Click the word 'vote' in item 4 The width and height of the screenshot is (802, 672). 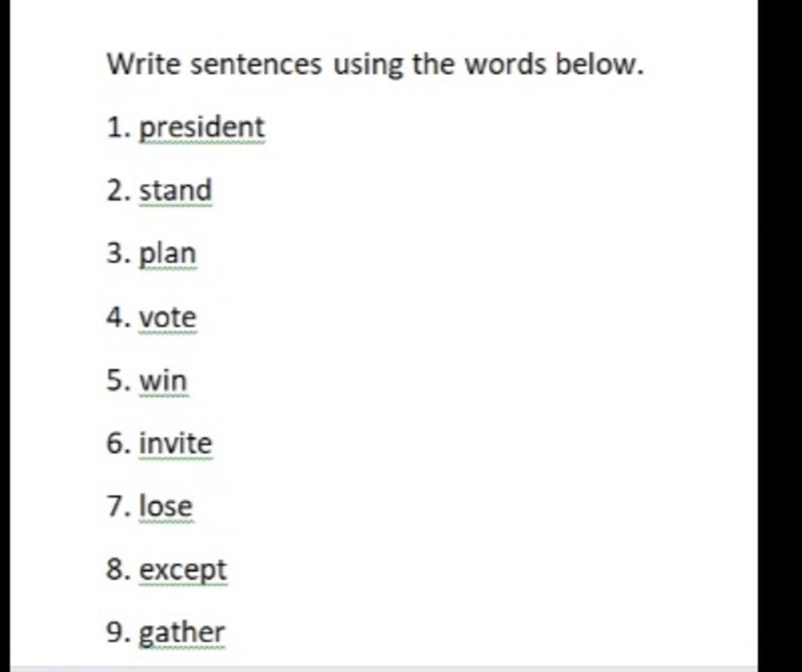[x=168, y=317]
